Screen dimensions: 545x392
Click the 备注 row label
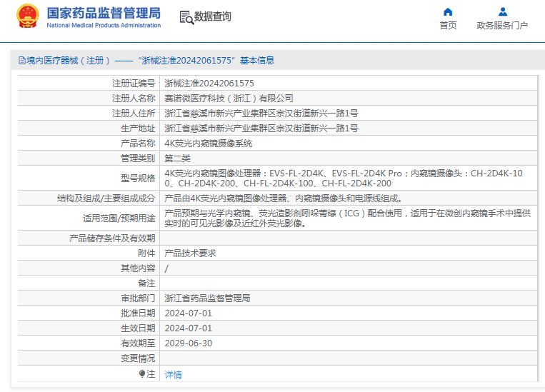pos(146,283)
